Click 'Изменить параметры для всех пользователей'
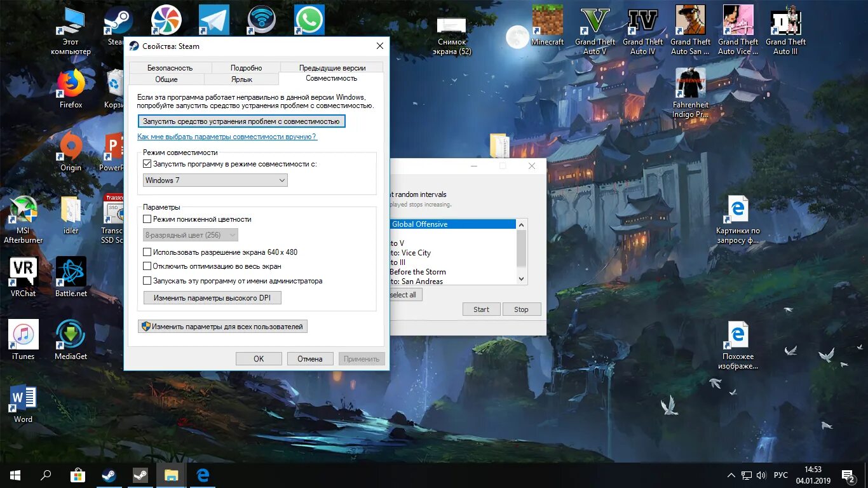 (222, 327)
